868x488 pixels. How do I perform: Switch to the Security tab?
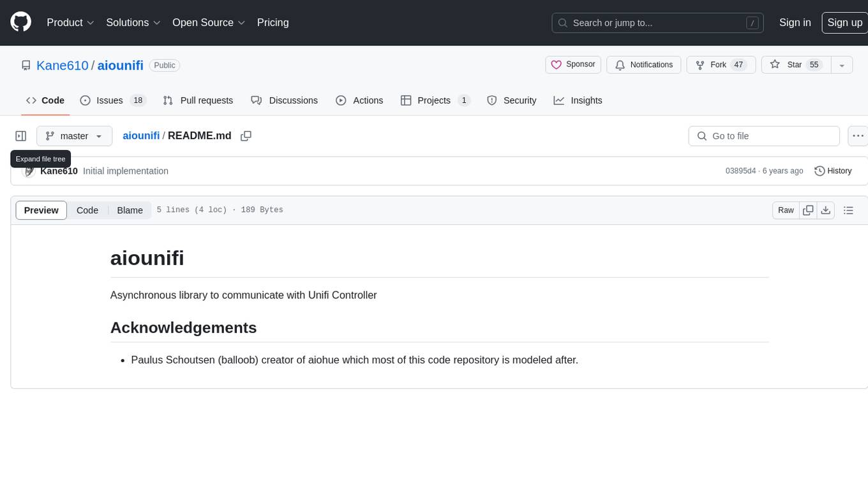512,100
